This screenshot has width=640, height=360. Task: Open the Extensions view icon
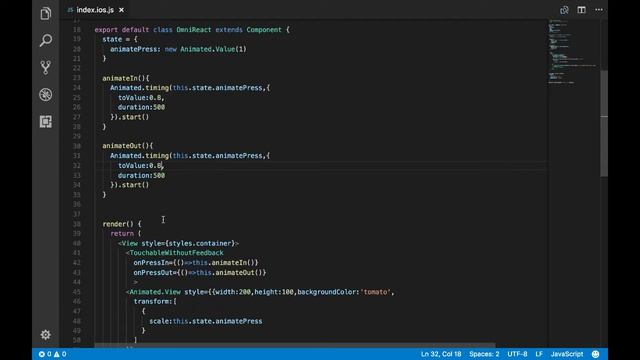46,122
